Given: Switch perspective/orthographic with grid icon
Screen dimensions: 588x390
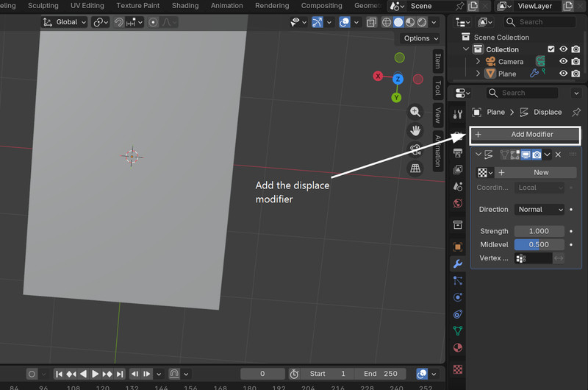Looking at the screenshot, I should coord(415,169).
